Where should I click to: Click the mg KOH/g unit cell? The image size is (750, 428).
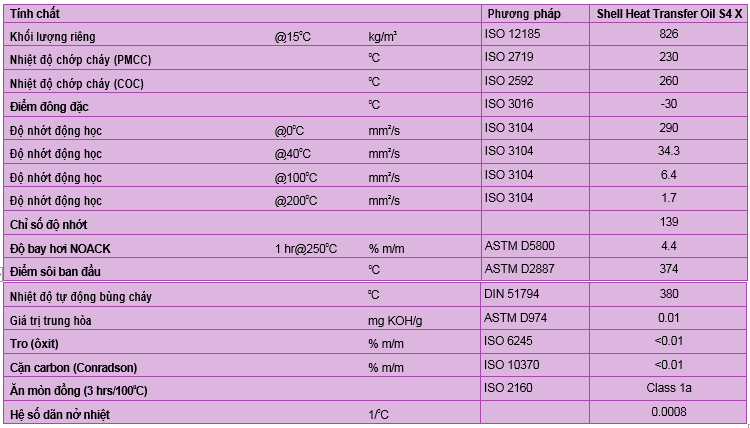396,321
